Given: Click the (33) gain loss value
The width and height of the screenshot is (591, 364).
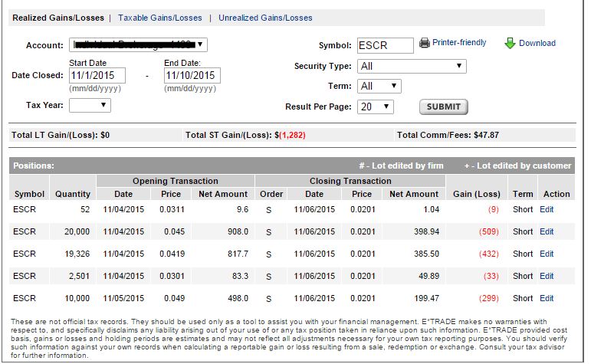Looking at the screenshot, I should 491,276.
